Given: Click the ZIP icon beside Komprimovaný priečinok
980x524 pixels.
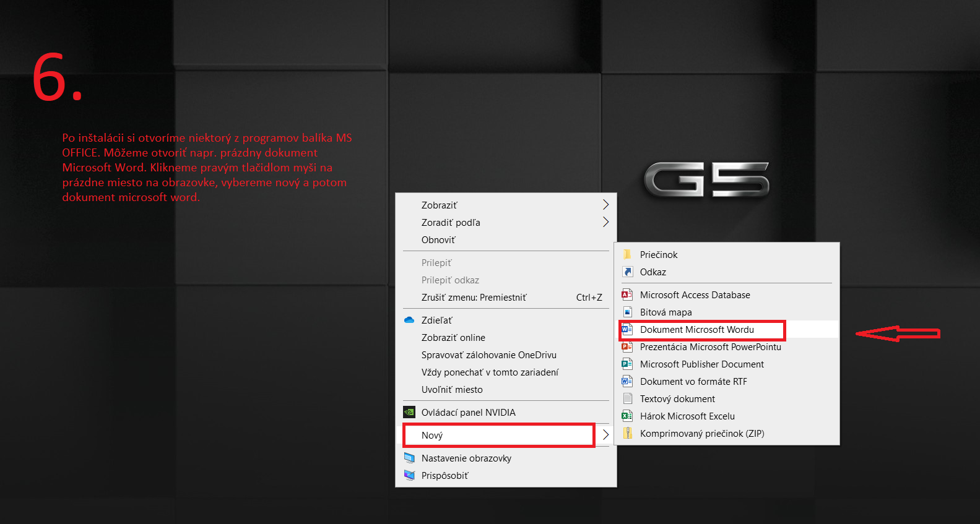Looking at the screenshot, I should coord(627,433).
